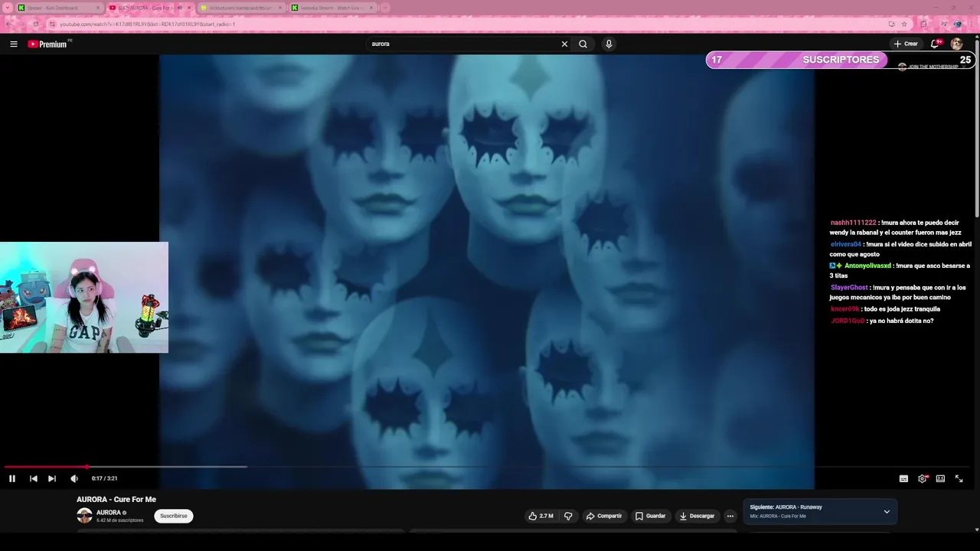Screen dimensions: 980x551
Task: Click 'Siguiente: AURORA - Runaway' text
Action: (x=786, y=507)
